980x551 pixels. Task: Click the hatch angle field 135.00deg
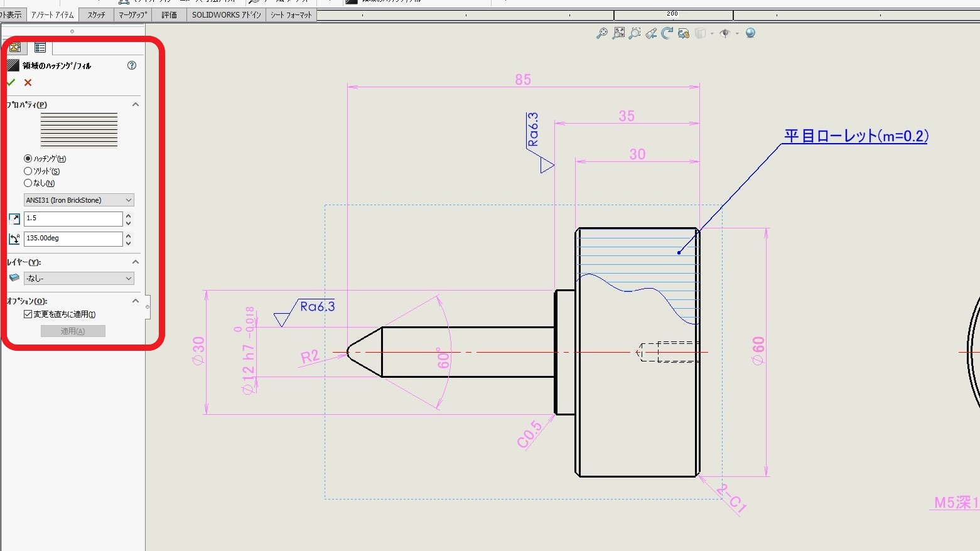[73, 238]
